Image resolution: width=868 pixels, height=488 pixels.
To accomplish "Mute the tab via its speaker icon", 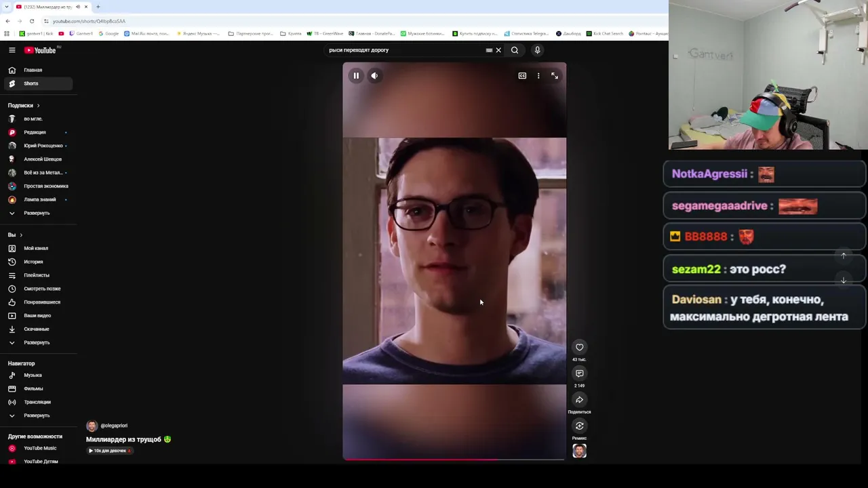I will [78, 7].
